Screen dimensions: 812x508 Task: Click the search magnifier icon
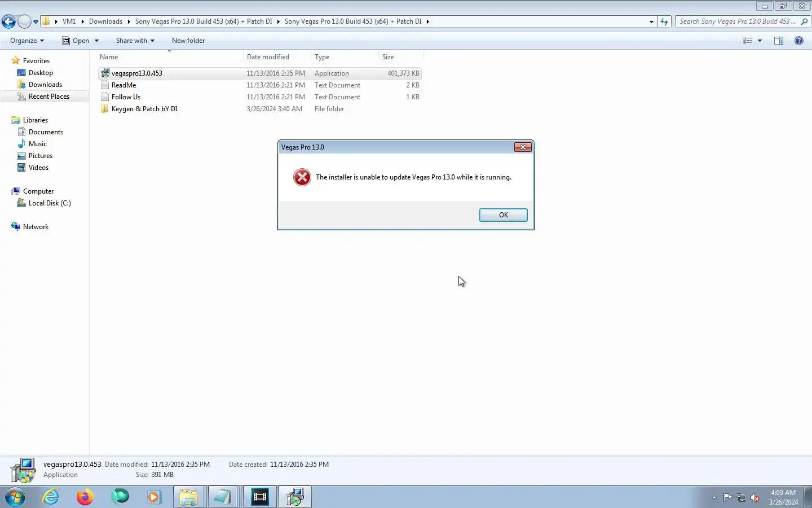(804, 21)
